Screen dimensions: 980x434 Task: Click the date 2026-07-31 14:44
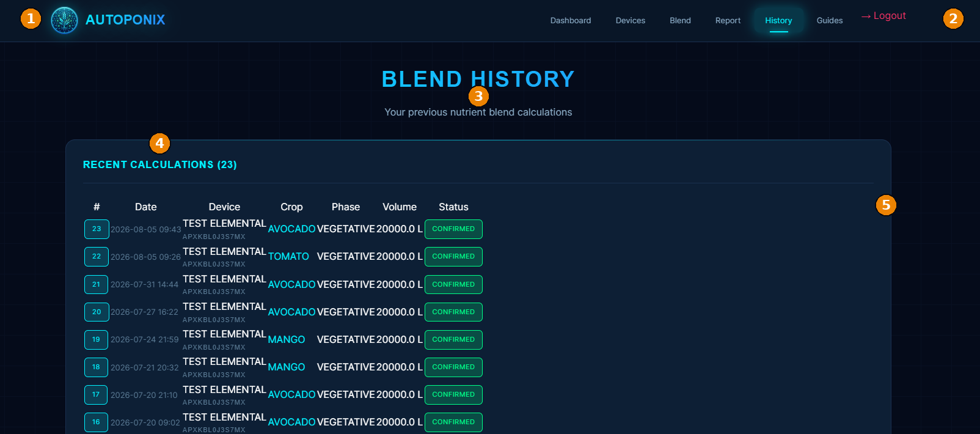coord(145,284)
